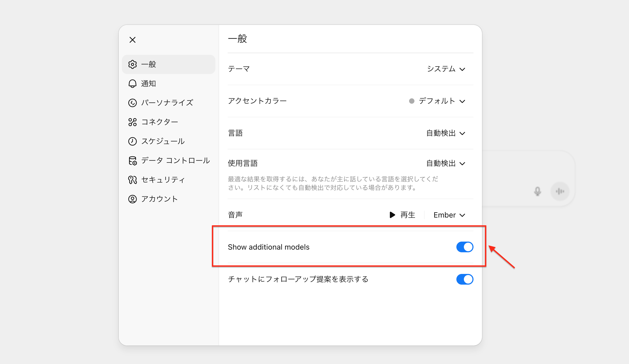Click the General gear icon in sidebar

click(133, 64)
